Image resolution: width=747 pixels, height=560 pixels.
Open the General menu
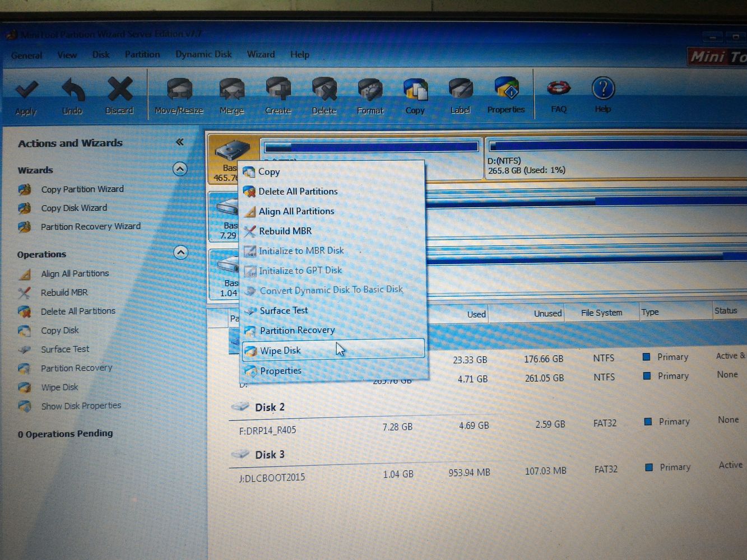coord(26,55)
